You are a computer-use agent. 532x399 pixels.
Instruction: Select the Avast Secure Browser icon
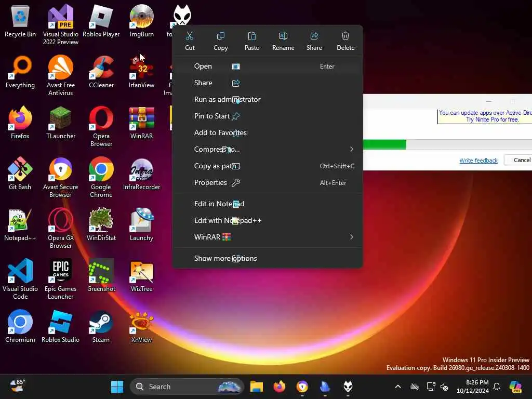(x=60, y=177)
